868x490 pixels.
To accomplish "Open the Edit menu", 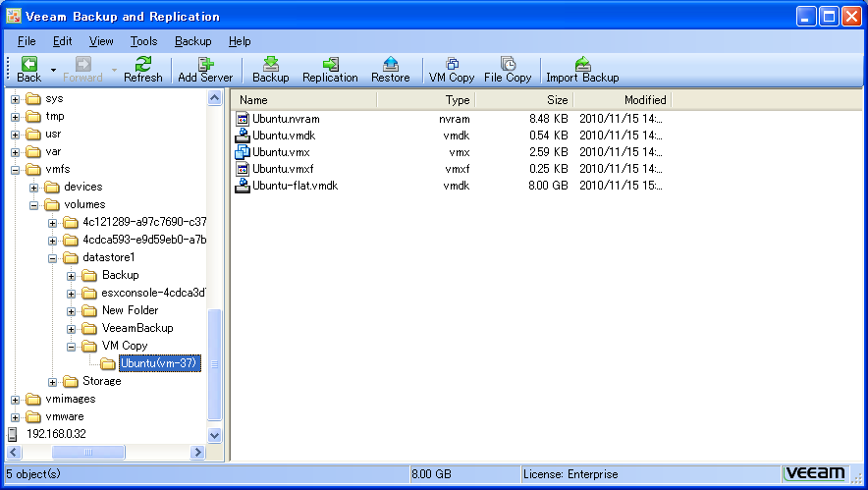I will [x=63, y=41].
